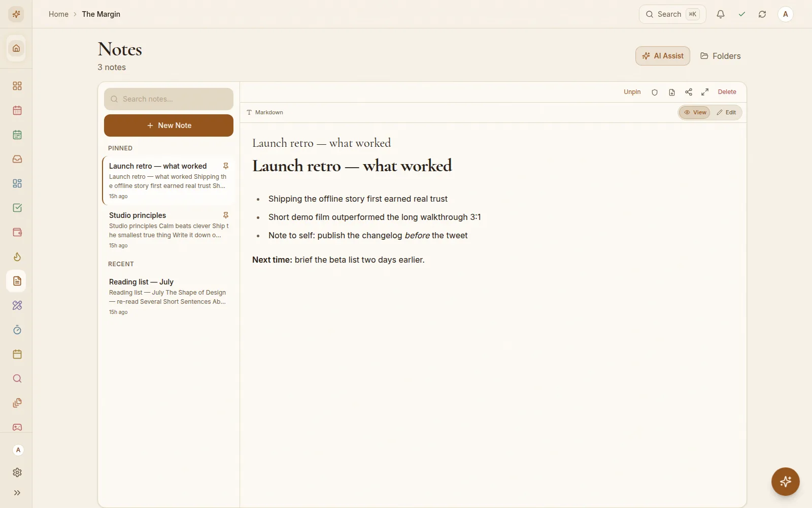Click the export file download icon in note toolbar

pos(672,92)
